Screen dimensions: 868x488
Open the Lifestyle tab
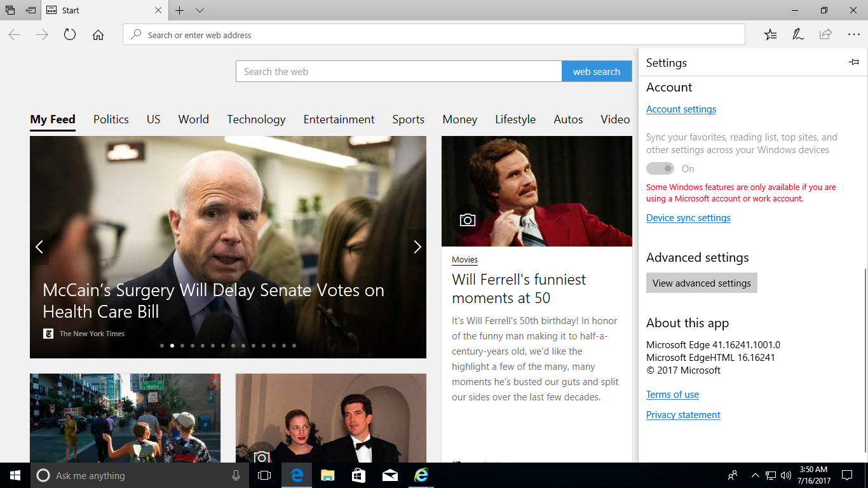(x=515, y=119)
